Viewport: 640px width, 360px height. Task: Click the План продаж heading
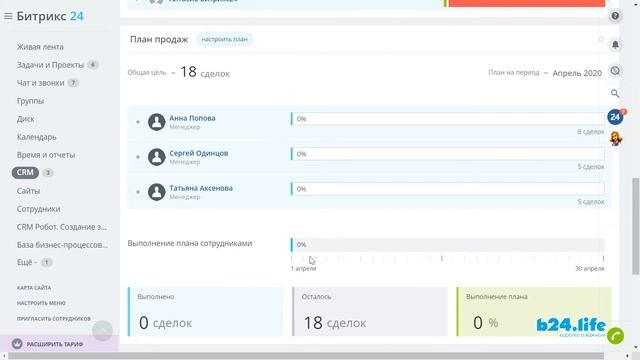click(x=159, y=39)
